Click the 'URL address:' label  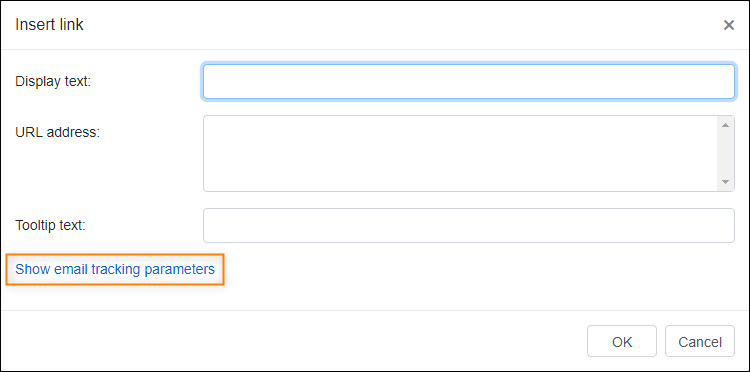click(x=57, y=132)
